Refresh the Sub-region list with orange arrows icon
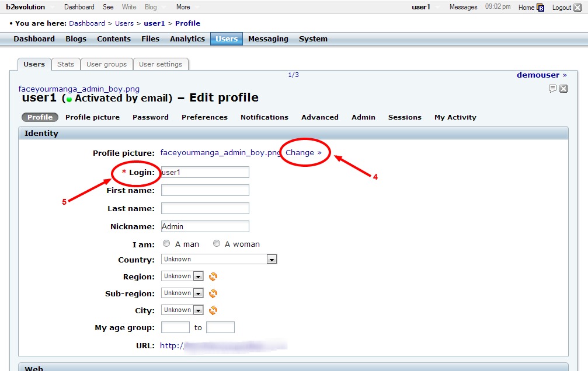The width and height of the screenshot is (588, 371). (213, 293)
